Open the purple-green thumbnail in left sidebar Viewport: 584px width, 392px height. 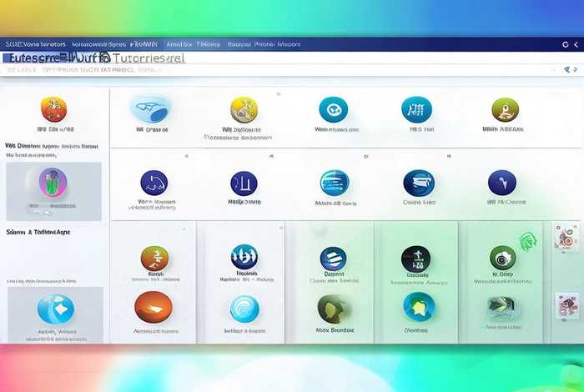click(53, 182)
